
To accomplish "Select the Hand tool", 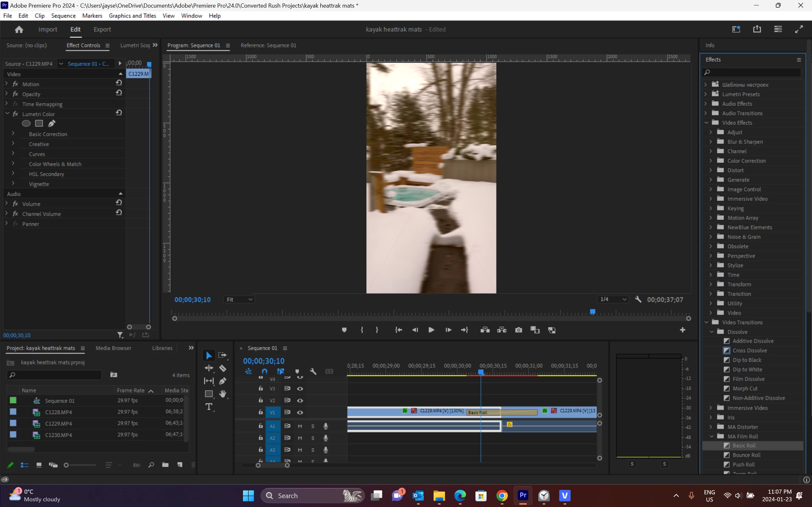I will [x=223, y=394].
